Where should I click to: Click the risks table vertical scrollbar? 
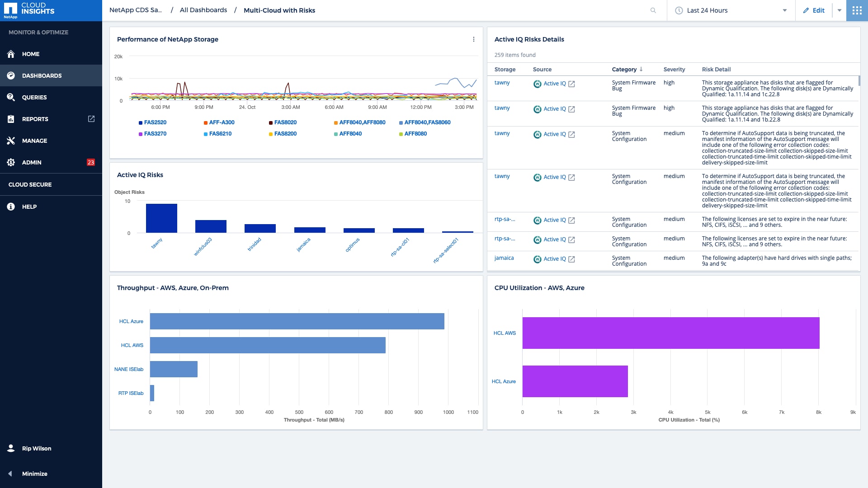[x=859, y=81]
